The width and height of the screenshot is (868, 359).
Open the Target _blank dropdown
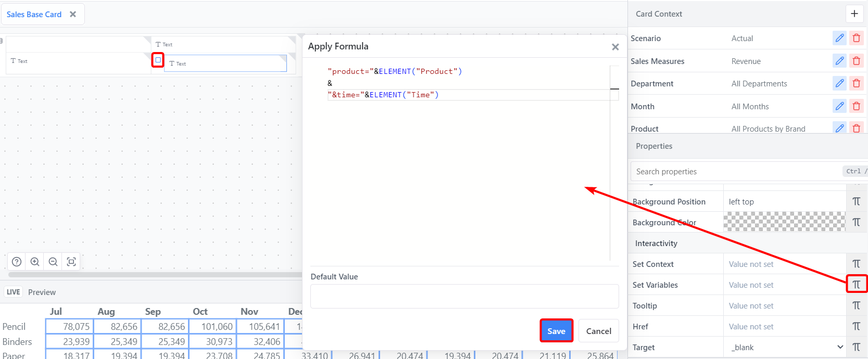785,347
